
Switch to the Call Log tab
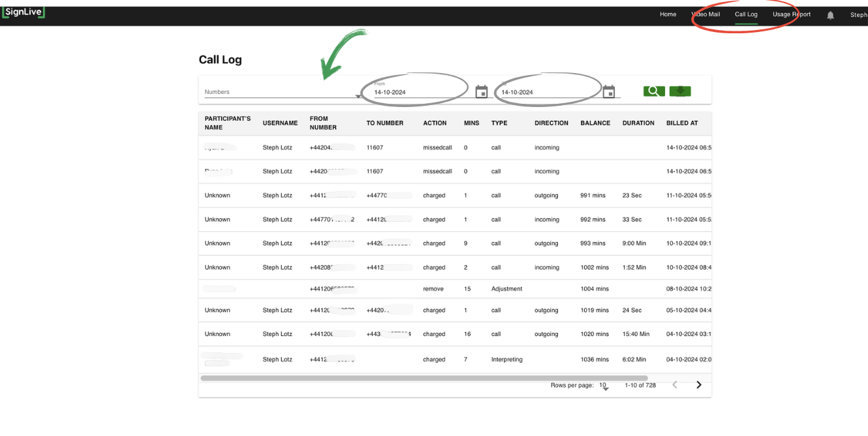[x=746, y=14]
